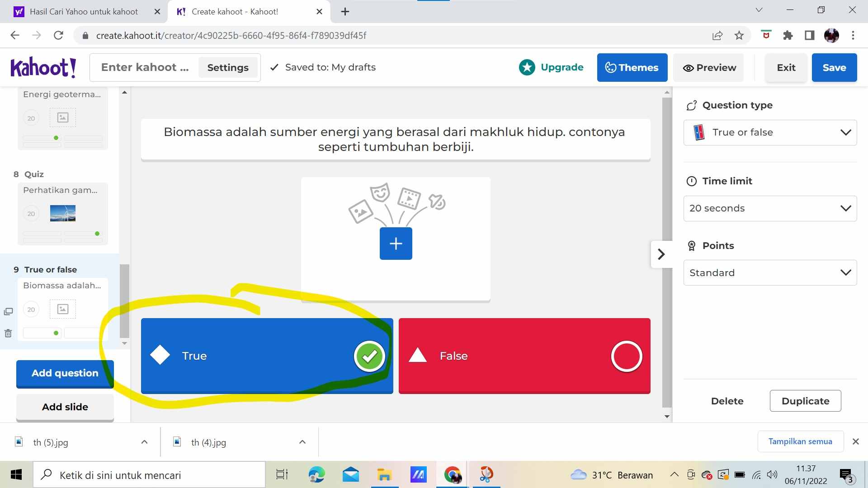
Task: Click the Exit button
Action: 786,67
